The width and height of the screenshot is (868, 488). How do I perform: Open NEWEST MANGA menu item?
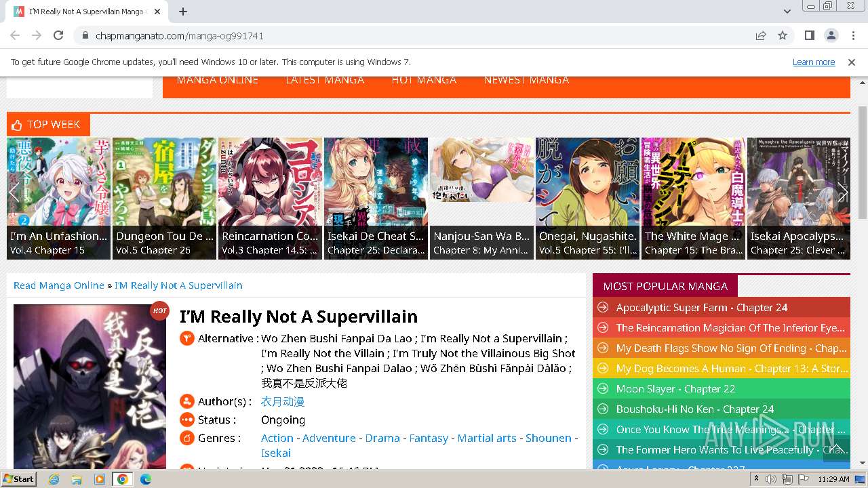(x=526, y=80)
